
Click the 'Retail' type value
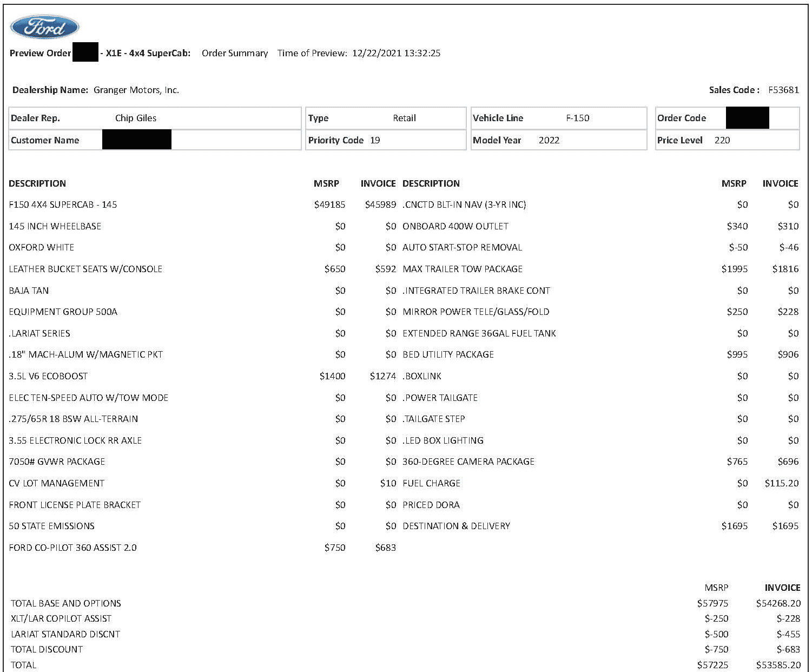(x=404, y=118)
